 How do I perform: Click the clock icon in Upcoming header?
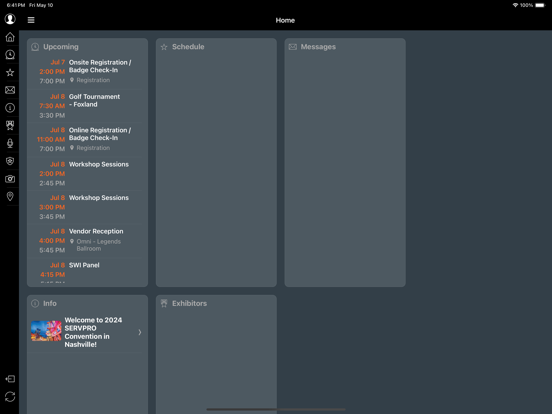[x=35, y=47]
